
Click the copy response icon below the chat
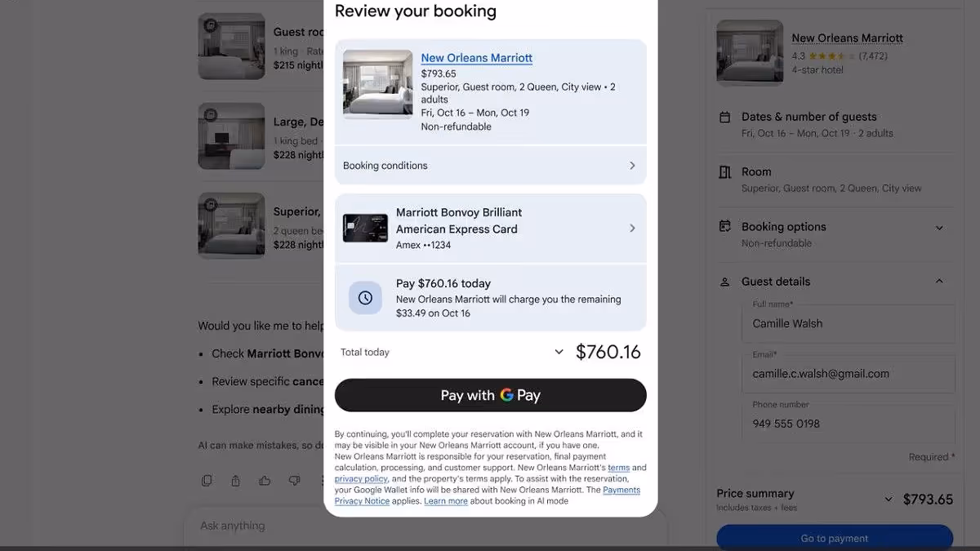207,481
